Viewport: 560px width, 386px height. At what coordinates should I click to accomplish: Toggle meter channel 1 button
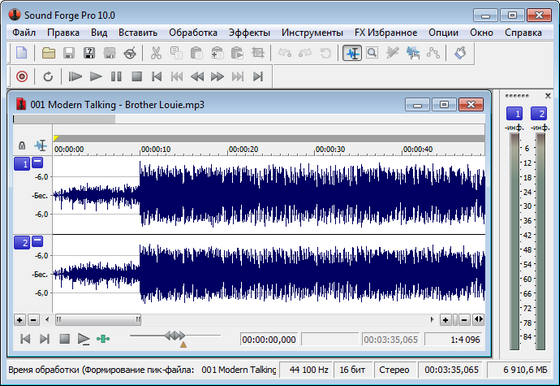[514, 114]
